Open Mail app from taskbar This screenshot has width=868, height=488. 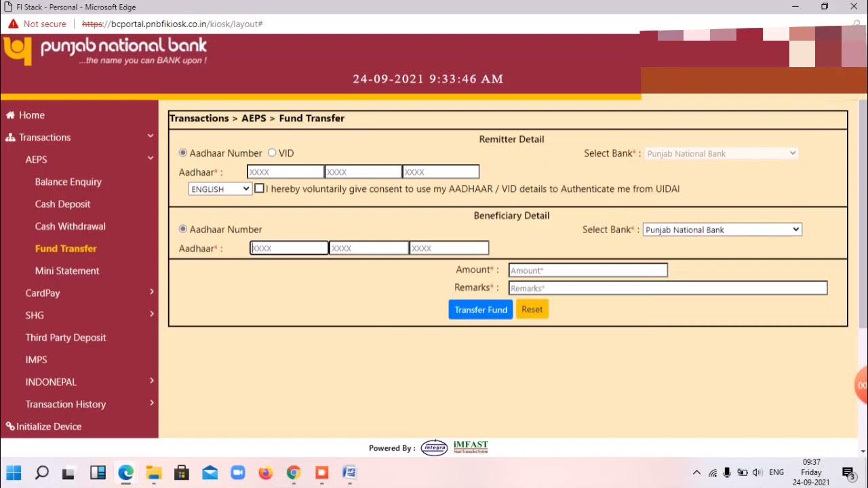point(210,472)
